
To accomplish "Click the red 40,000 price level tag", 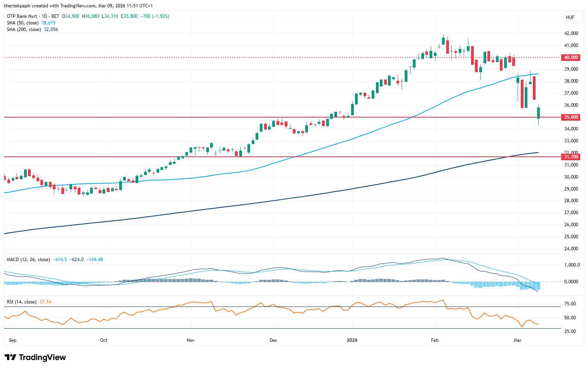I will (x=571, y=57).
